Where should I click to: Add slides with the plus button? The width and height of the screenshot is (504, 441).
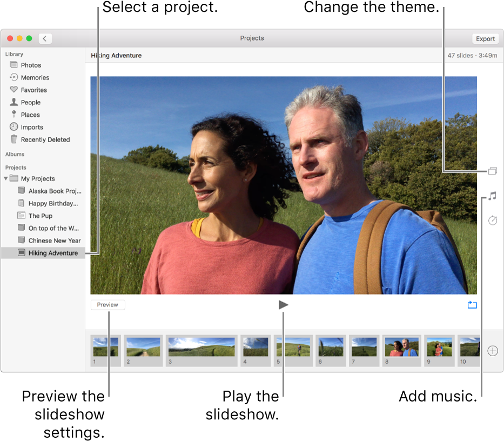click(492, 351)
